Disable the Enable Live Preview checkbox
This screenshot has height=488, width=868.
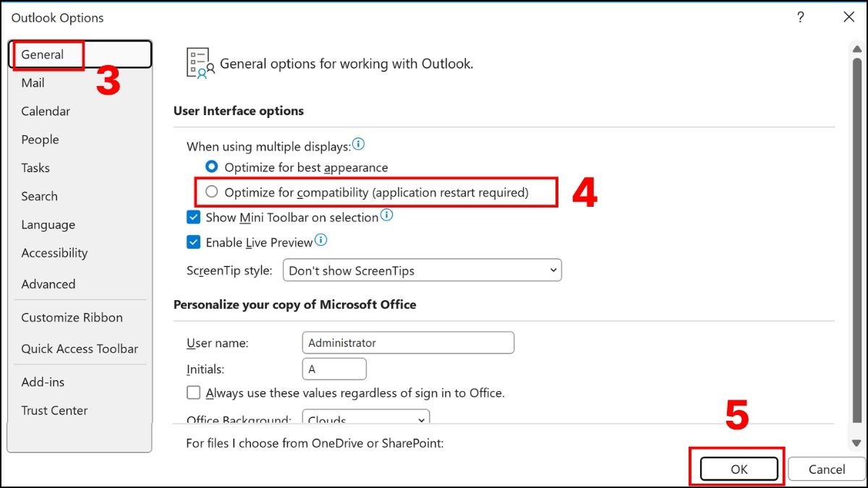point(194,243)
